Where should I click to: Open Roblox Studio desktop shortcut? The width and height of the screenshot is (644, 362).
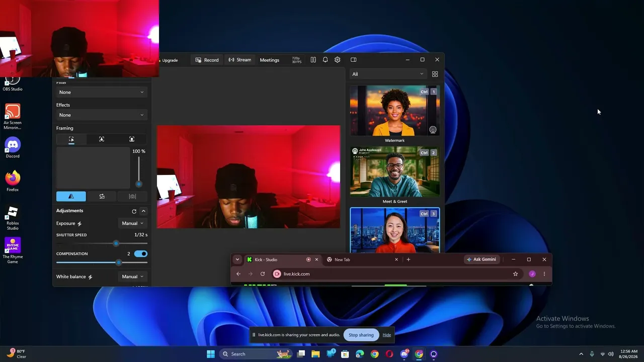(x=13, y=218)
